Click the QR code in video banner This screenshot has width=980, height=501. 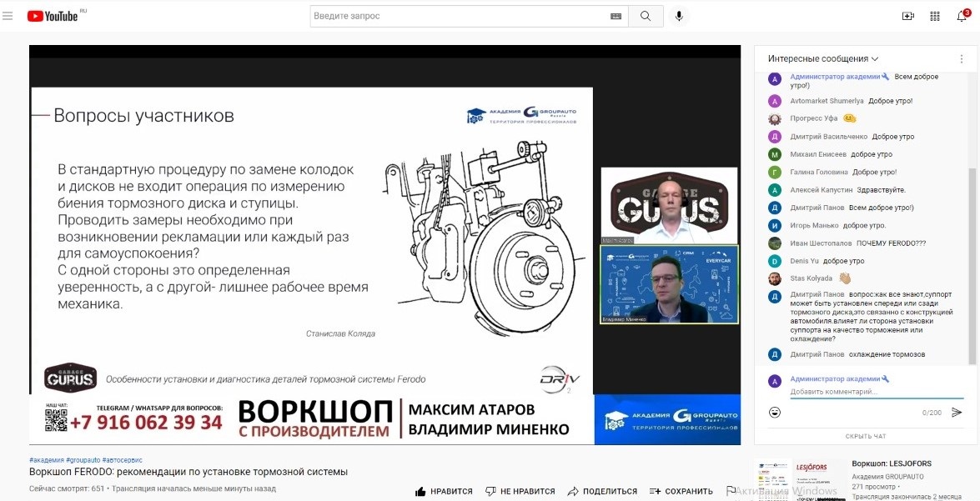point(56,420)
